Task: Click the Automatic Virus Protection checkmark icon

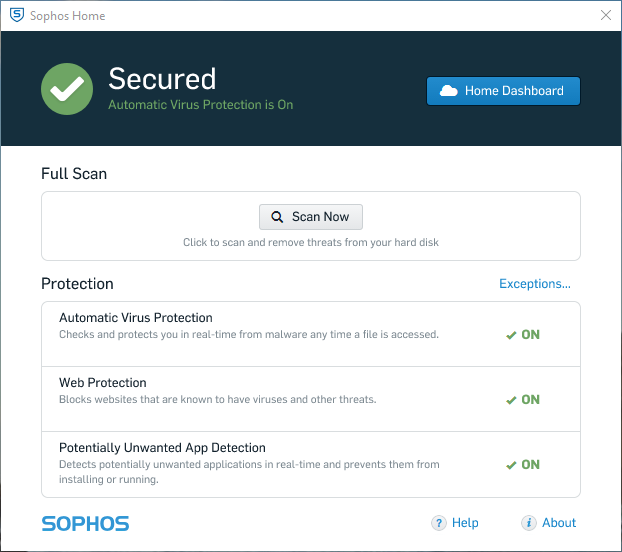Action: point(511,335)
